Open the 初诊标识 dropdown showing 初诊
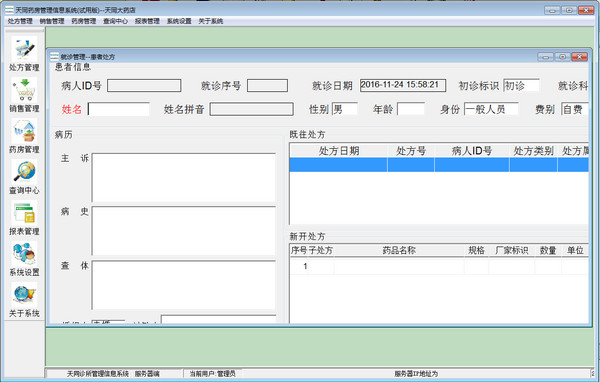Image resolution: width=600 pixels, height=382 pixels. [x=521, y=86]
